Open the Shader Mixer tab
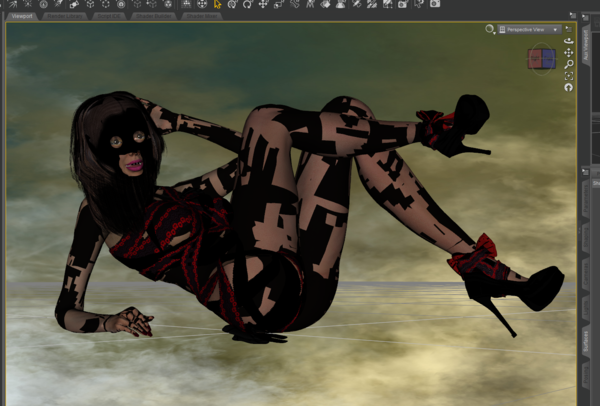The image size is (600, 406). coord(202,16)
